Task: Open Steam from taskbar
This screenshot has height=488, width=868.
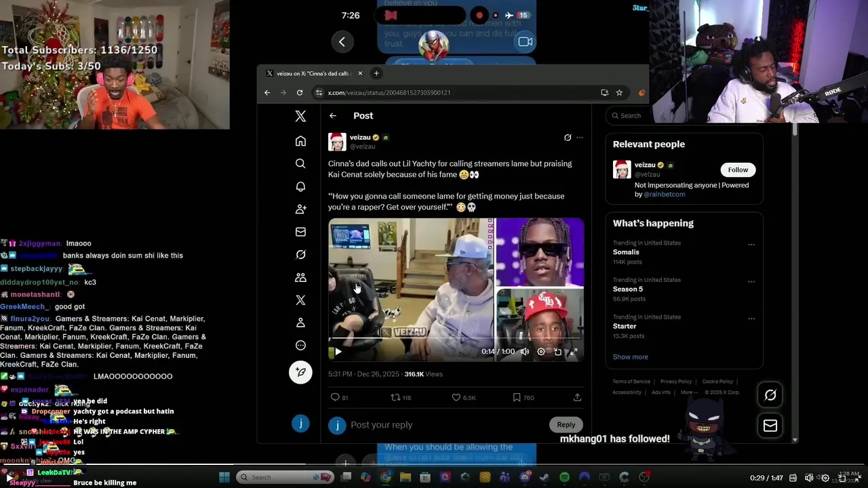Action: [544, 477]
